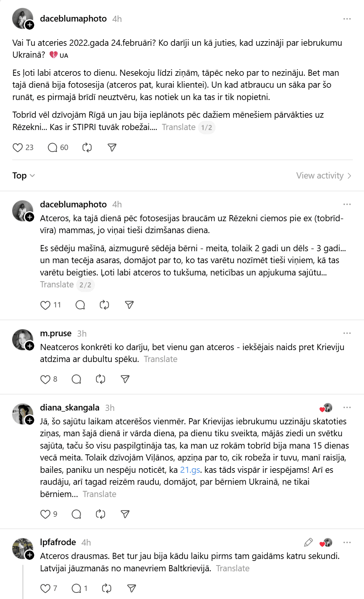Share the m.pruse comment
This screenshot has height=599, width=364.
(x=125, y=379)
